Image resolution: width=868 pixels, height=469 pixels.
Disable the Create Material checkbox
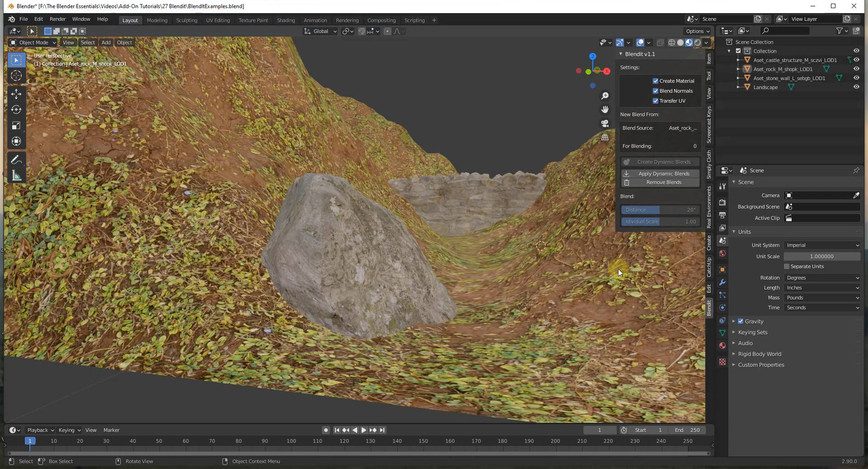(x=655, y=81)
